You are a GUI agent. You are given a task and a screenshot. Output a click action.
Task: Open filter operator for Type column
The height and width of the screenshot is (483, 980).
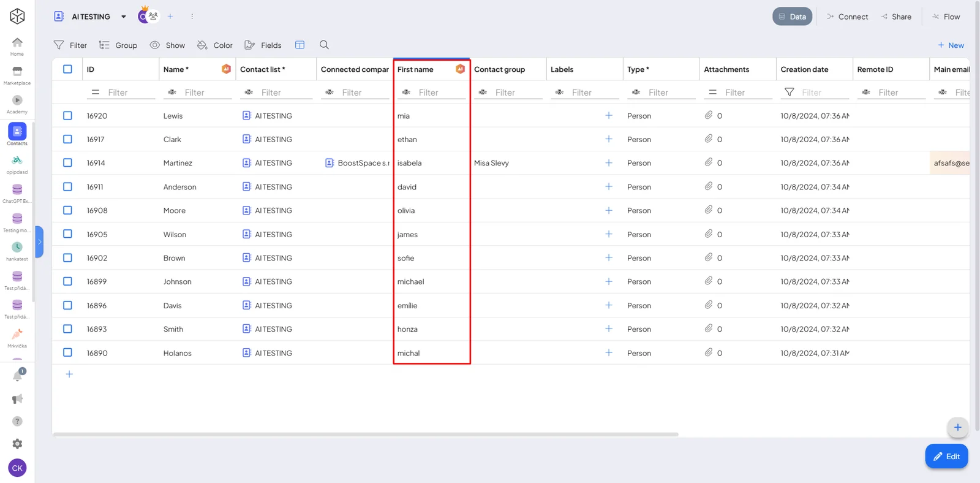click(636, 92)
